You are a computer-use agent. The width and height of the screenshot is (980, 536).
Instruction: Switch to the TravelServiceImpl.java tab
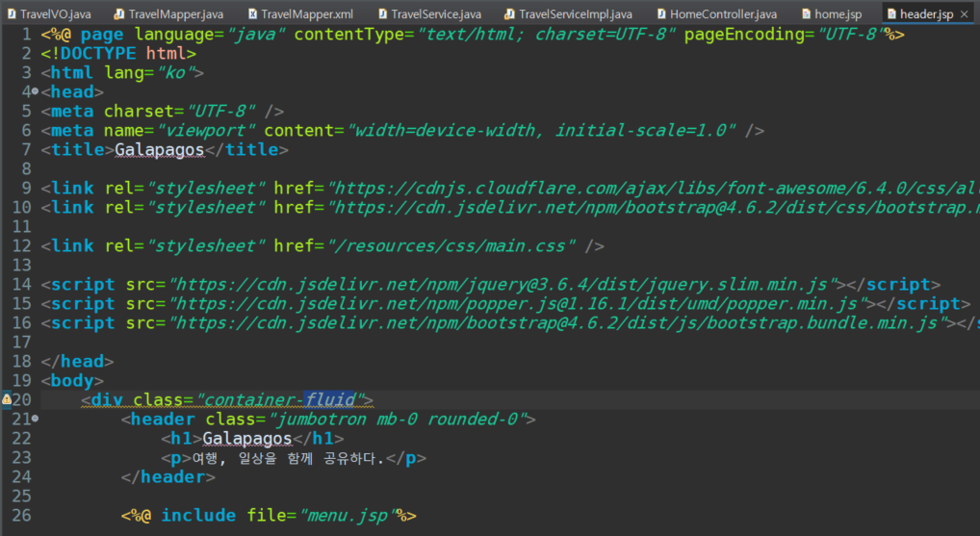click(x=569, y=13)
